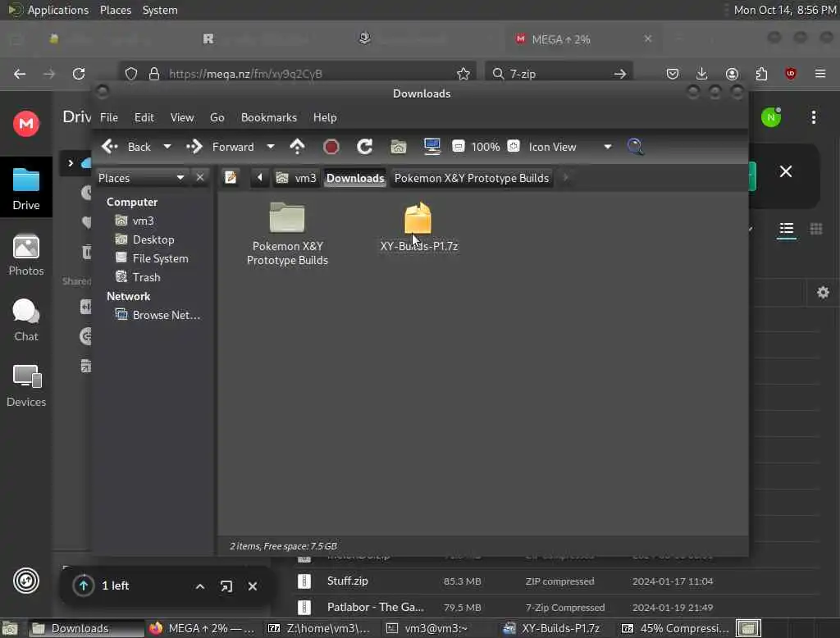Open View menu

tap(182, 117)
